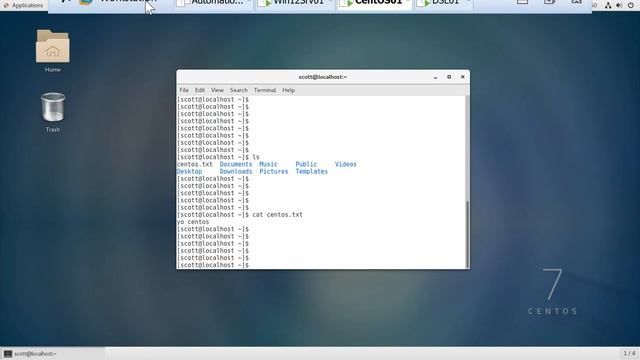Screen dimensions: 640x360
Task: Click the 'ls' command text
Action: point(256,157)
